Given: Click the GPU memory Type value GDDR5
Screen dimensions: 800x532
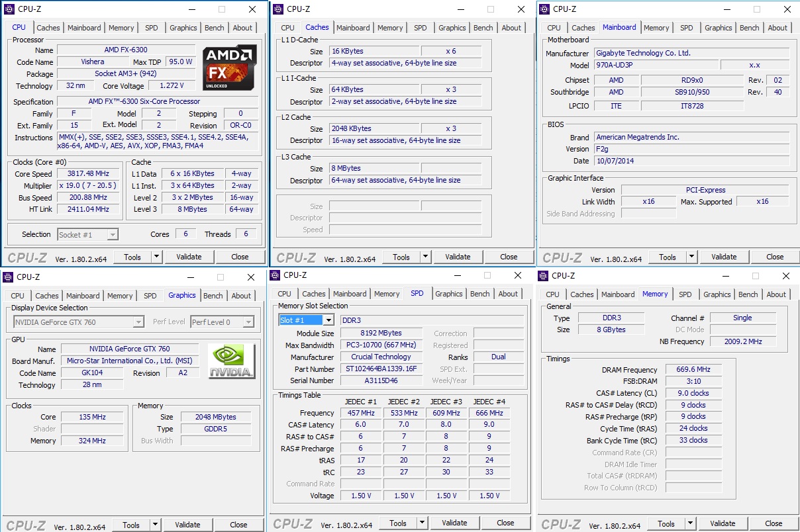Looking at the screenshot, I should (x=215, y=429).
